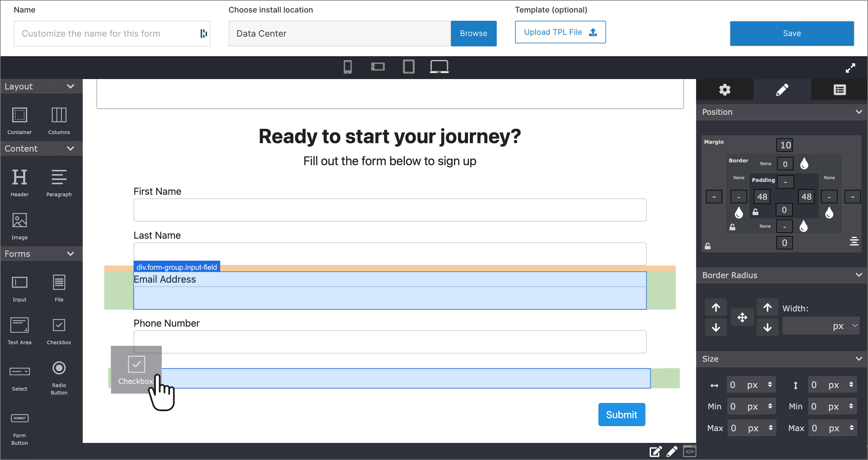Click the icon inside the Name field

[x=204, y=33]
